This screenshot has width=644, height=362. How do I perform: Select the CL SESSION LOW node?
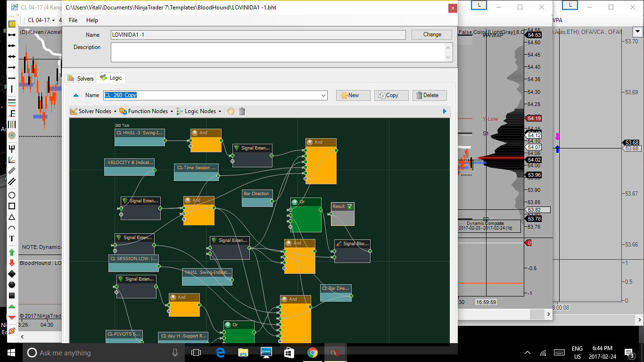point(133,263)
